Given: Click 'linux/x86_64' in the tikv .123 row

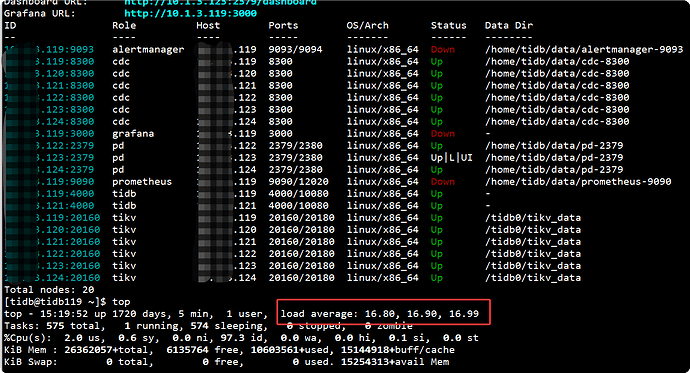Looking at the screenshot, I should point(382,266).
